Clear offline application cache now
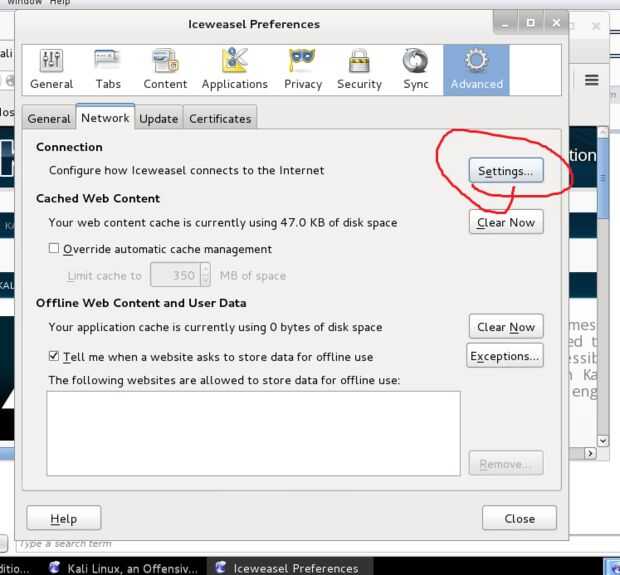620x575 pixels. tap(506, 327)
